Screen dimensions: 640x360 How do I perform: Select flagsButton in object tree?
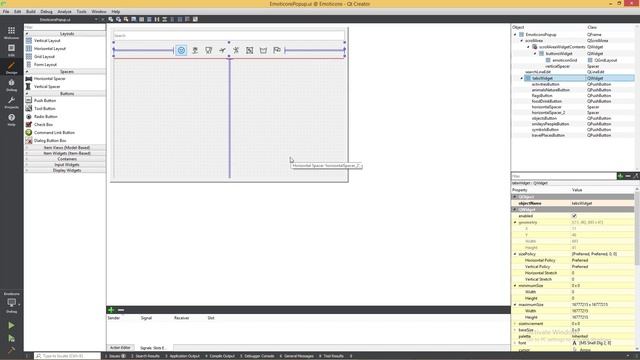point(542,96)
